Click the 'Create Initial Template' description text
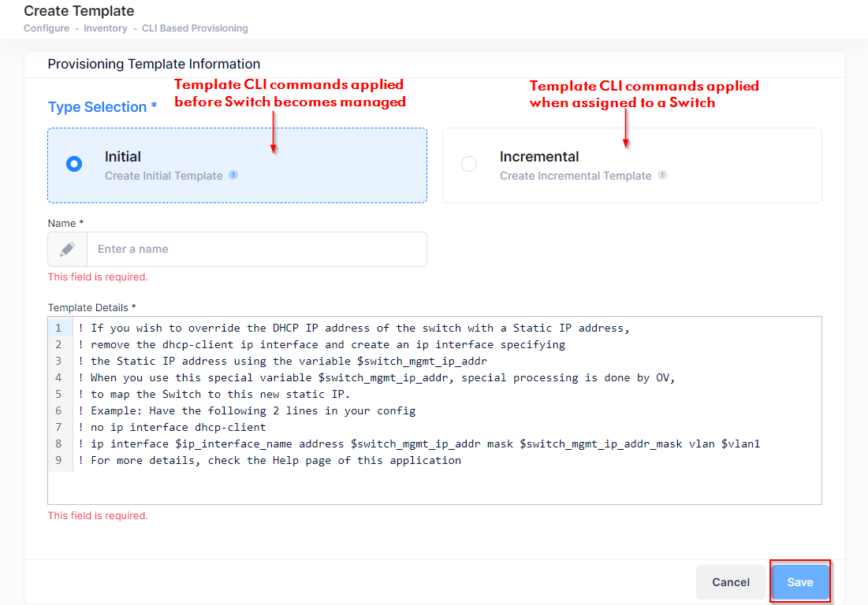 [164, 176]
